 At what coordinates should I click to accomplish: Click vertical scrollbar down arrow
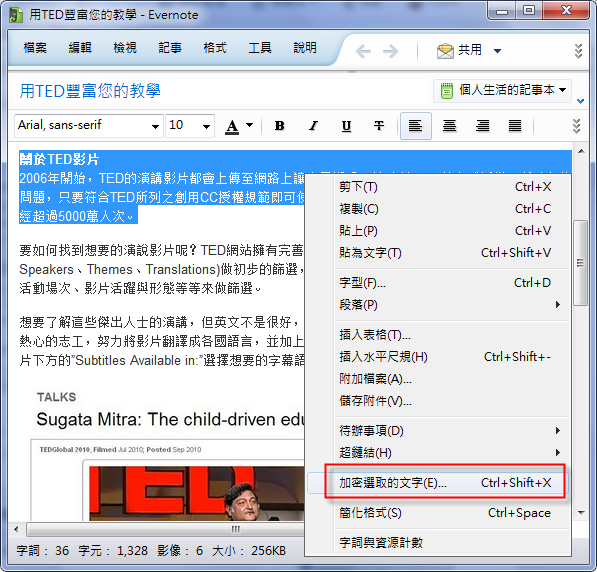point(581,513)
